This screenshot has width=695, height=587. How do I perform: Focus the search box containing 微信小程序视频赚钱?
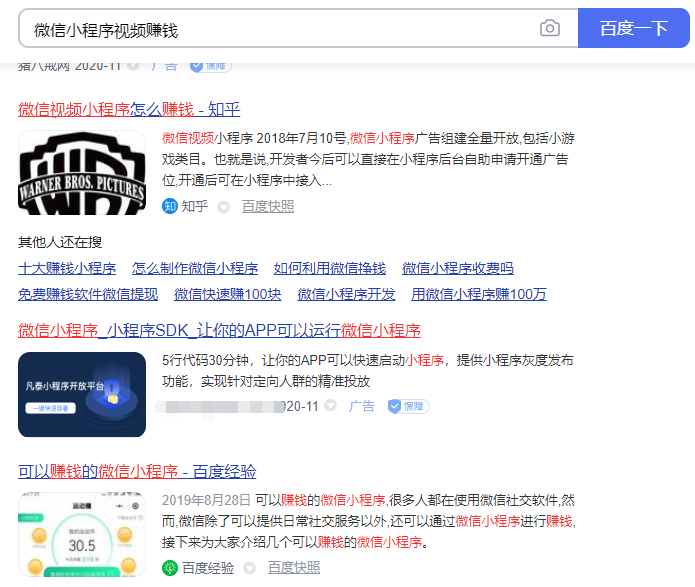point(298,28)
